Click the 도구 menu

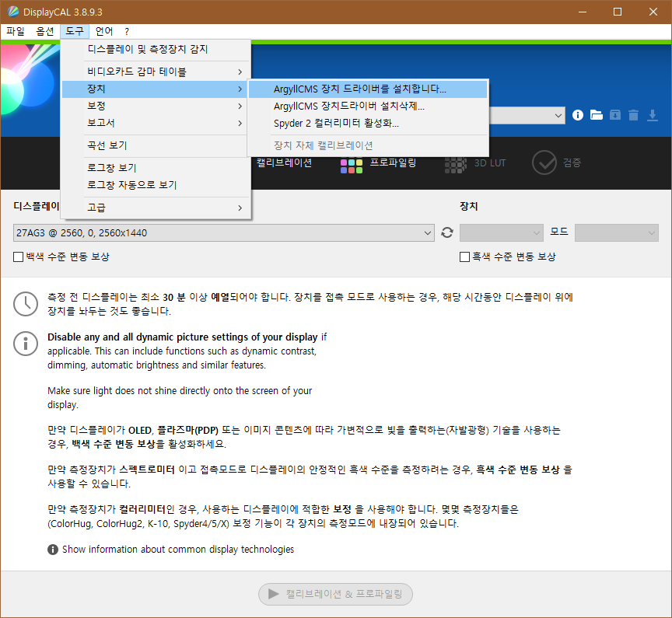75,31
